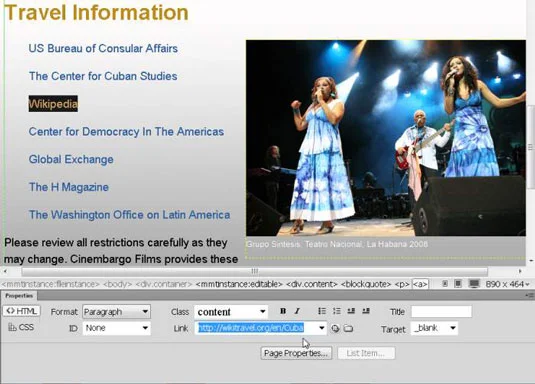Click the horizontal scrollbar right arrow

pyautogui.click(x=520, y=271)
